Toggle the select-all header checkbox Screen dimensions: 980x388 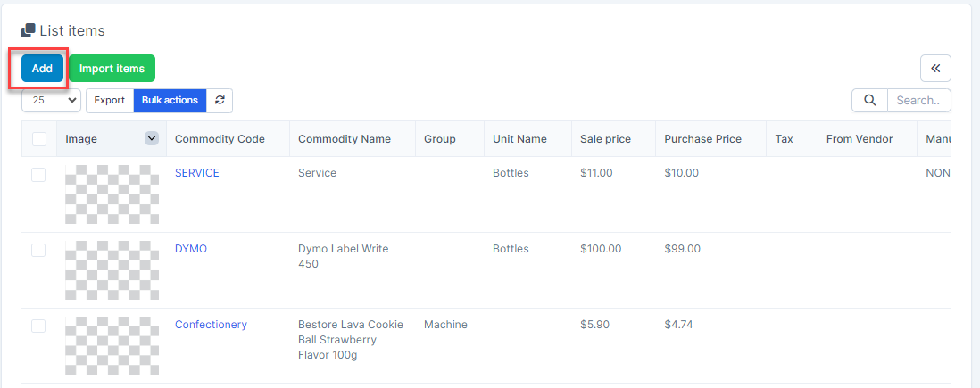coord(39,139)
